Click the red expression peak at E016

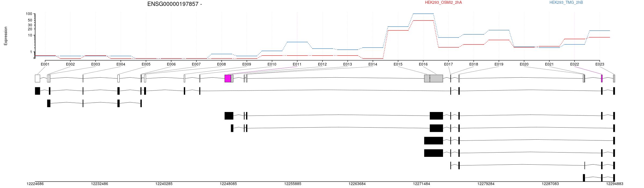click(423, 20)
